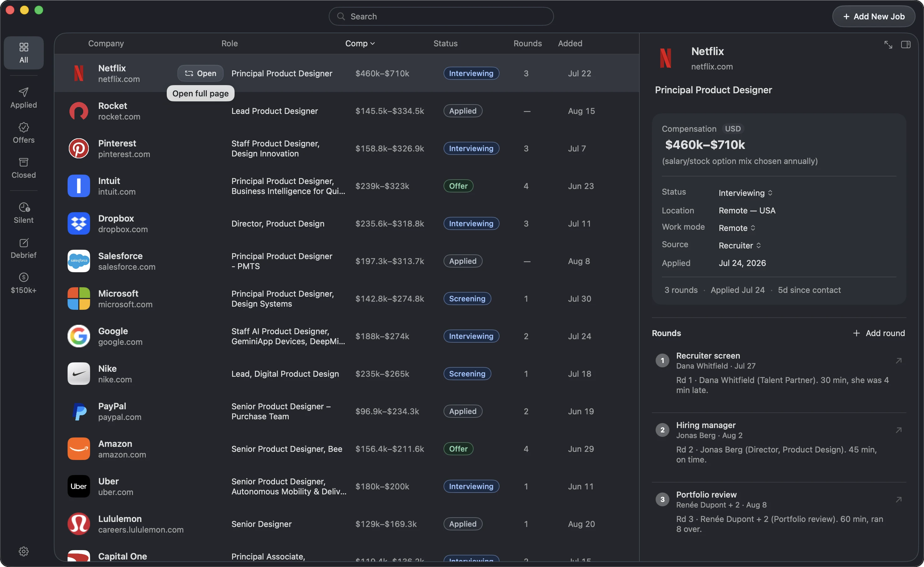924x567 pixels.
Task: Open the Hiring manager round arrow
Action: (898, 430)
